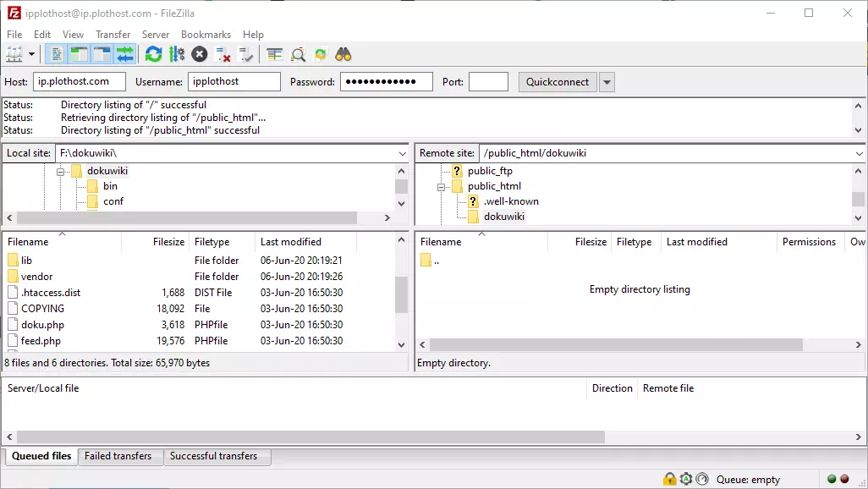This screenshot has width=868, height=489.
Task: Toggle remote directory tree display
Action: (102, 54)
